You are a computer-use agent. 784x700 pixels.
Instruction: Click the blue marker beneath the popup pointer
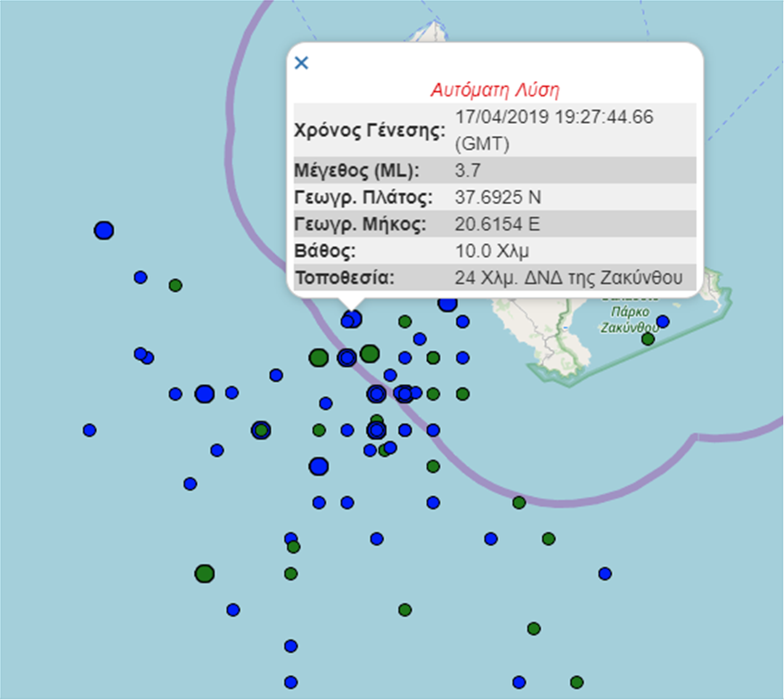click(352, 318)
